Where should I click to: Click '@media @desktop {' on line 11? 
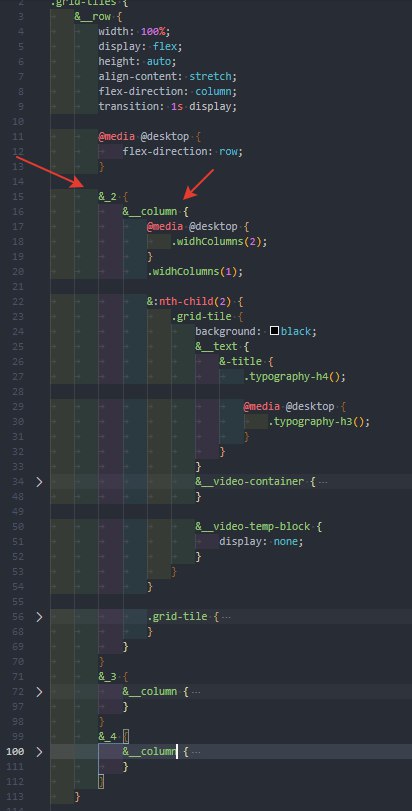tap(150, 137)
